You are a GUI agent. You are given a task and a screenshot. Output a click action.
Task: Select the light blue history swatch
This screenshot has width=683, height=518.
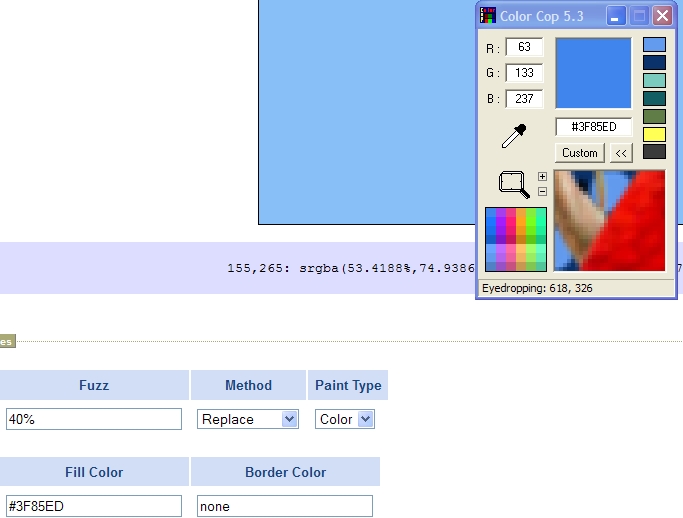(x=654, y=45)
